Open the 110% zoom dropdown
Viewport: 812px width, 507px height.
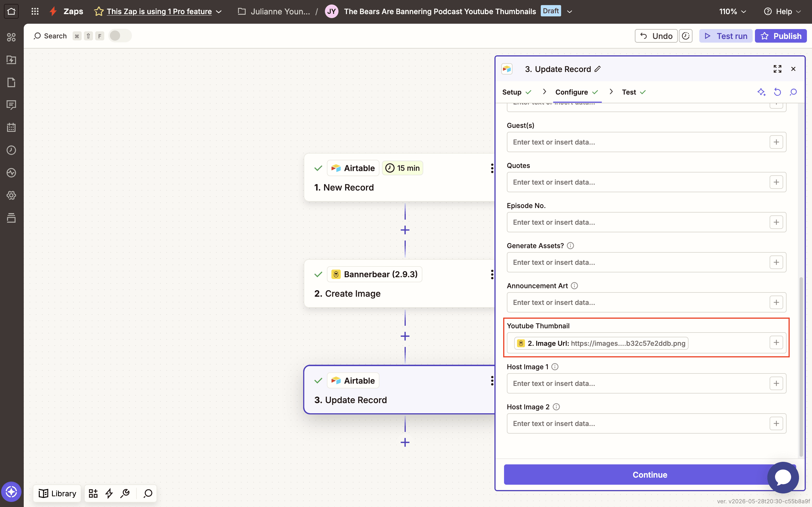pos(733,11)
